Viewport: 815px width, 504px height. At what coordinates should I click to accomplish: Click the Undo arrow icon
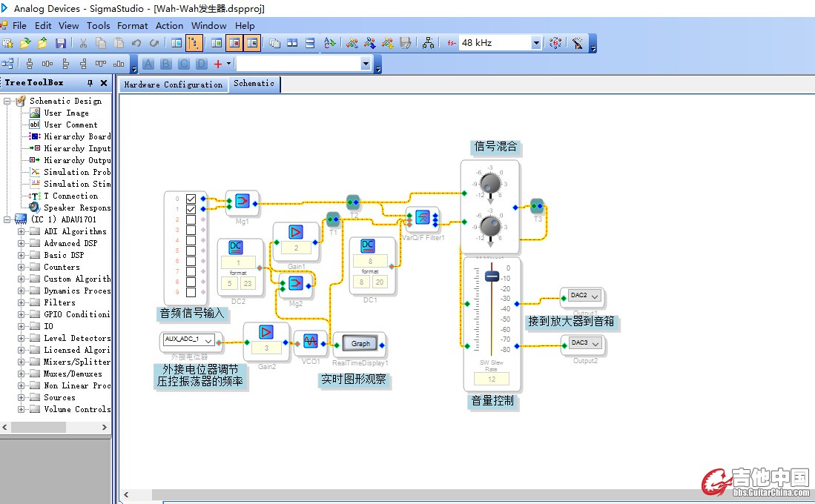point(136,43)
